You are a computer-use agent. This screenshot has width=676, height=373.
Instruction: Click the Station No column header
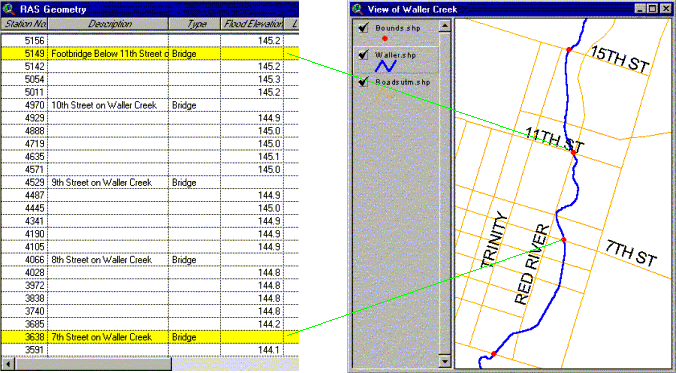[25, 24]
